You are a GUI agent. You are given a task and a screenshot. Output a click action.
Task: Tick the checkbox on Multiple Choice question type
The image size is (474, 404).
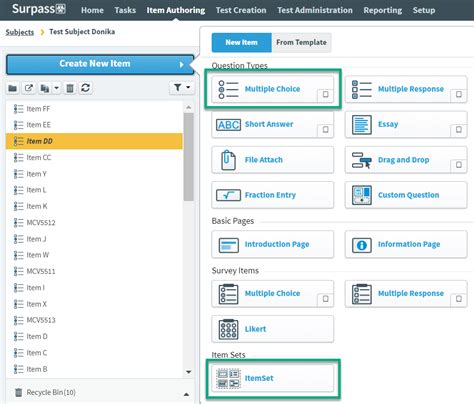326,95
